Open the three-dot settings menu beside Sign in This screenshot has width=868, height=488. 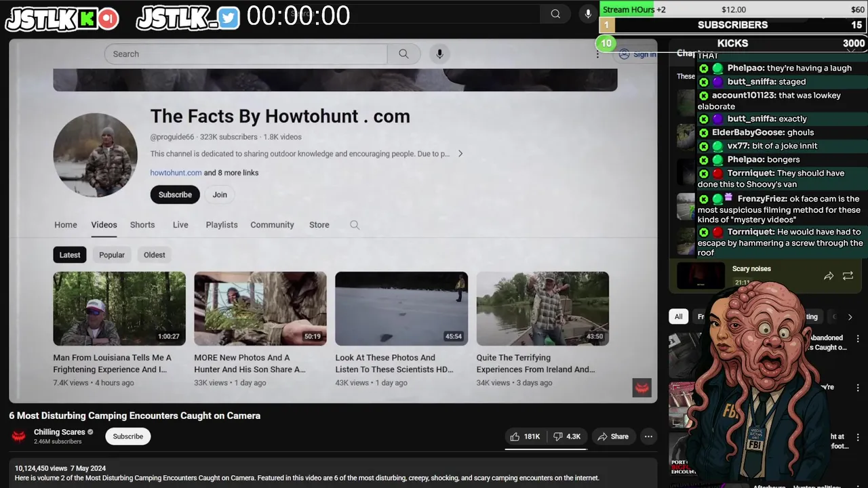(597, 54)
